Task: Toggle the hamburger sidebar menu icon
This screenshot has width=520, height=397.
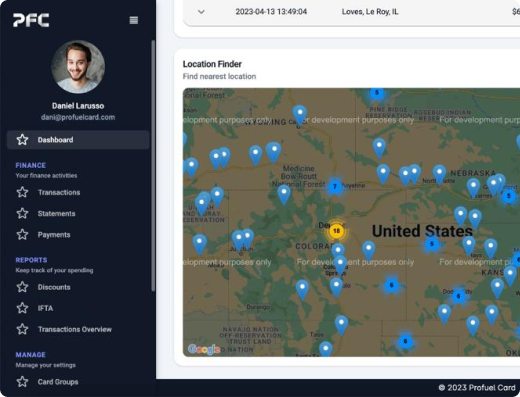Action: (134, 20)
